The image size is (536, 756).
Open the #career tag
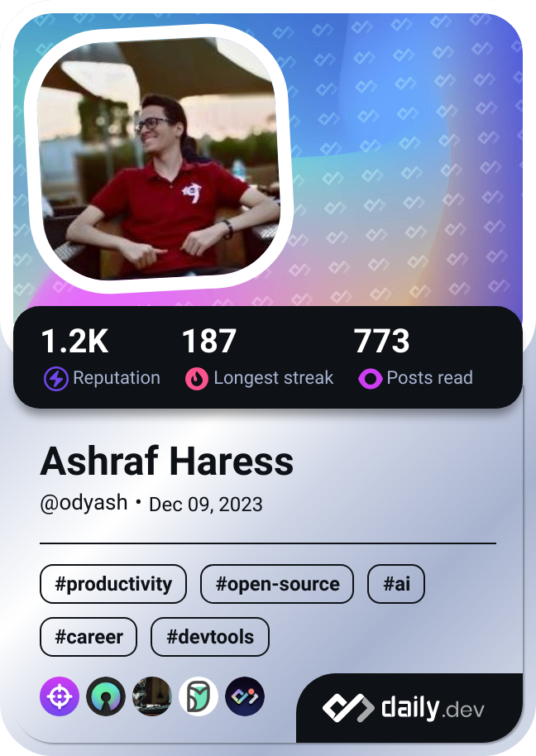pos(89,637)
